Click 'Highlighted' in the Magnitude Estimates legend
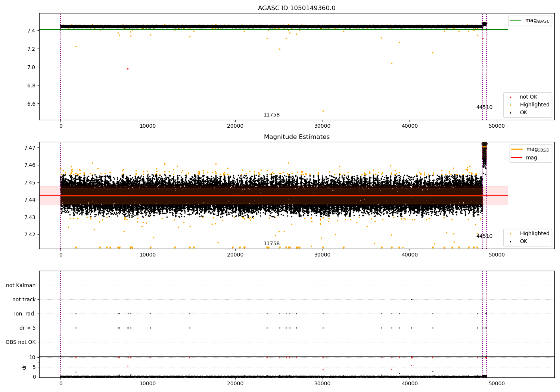Image resolution: width=560 pixels, height=392 pixels. (534, 234)
